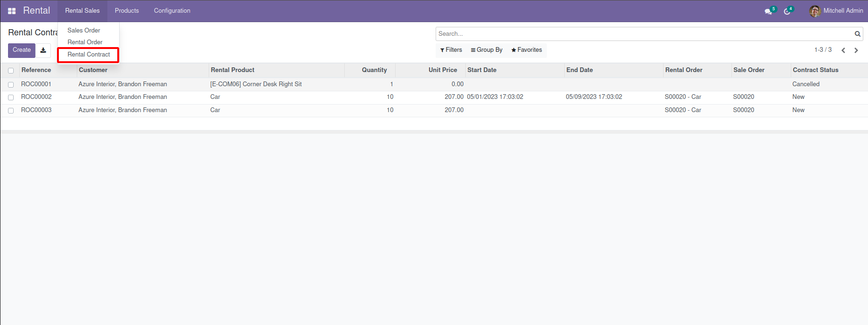
Task: Toggle the select-all header checkbox
Action: pos(11,71)
